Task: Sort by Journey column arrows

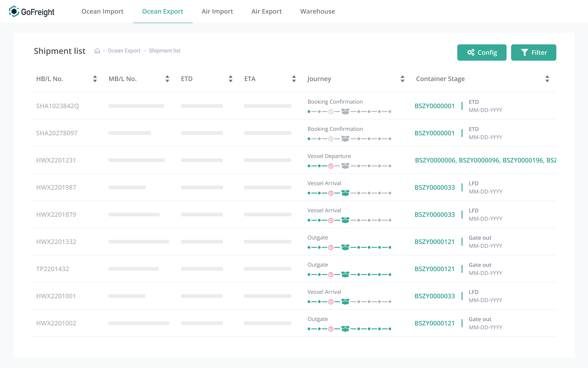Action: (x=403, y=79)
